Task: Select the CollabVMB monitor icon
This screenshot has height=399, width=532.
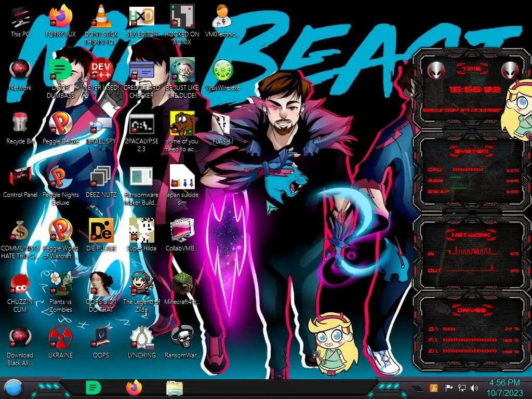Action: [182, 230]
